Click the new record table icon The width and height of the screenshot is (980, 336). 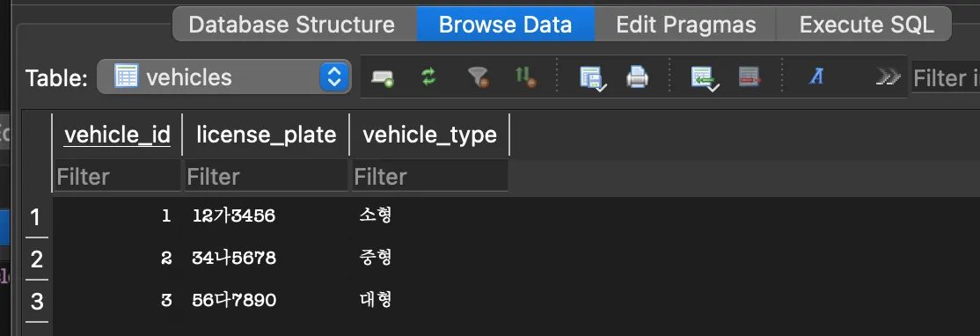pyautogui.click(x=704, y=77)
